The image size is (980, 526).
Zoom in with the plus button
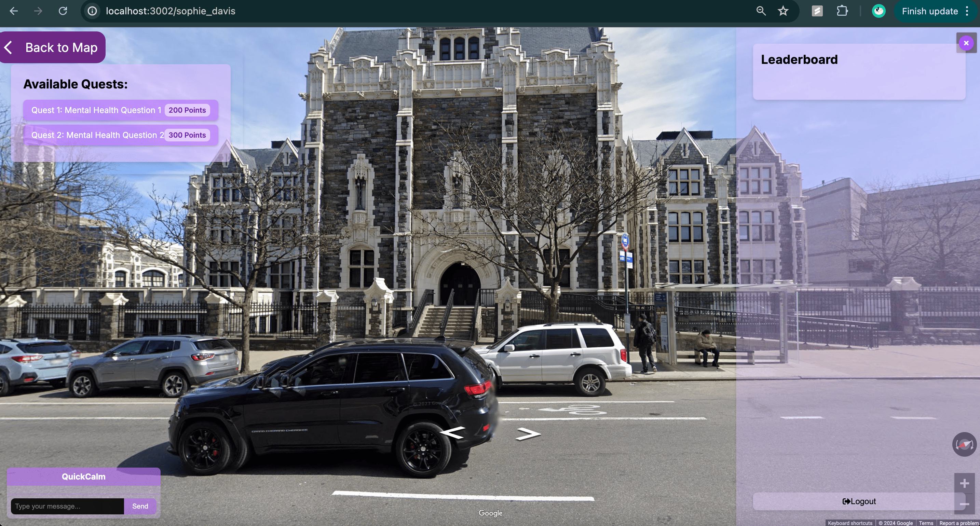[964, 483]
